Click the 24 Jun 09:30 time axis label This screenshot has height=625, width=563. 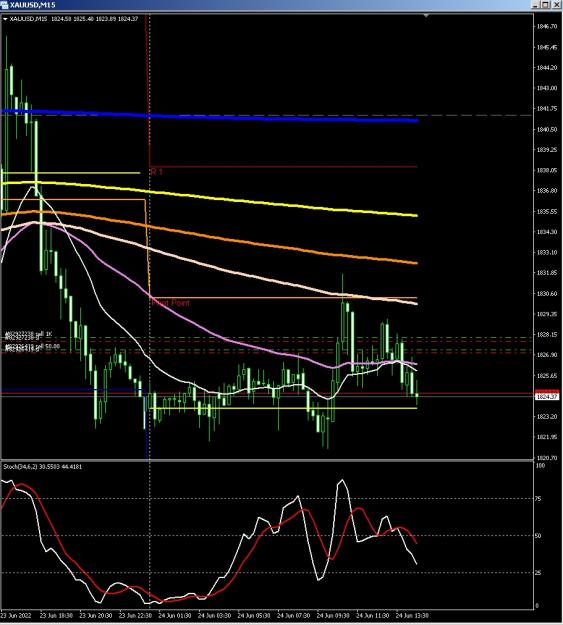(x=333, y=615)
